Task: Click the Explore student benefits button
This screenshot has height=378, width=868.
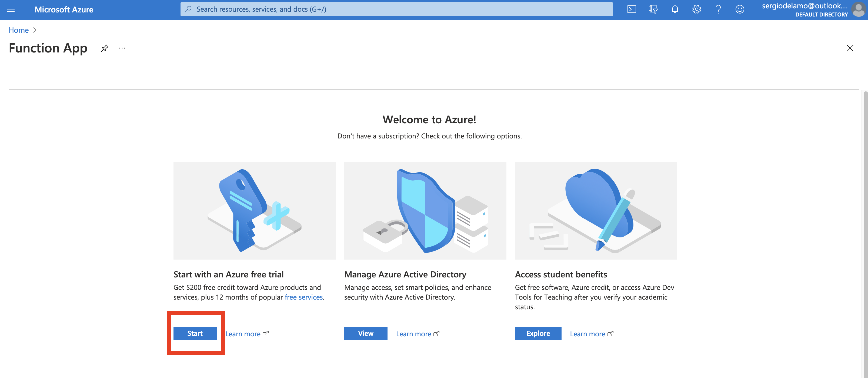Action: (538, 333)
